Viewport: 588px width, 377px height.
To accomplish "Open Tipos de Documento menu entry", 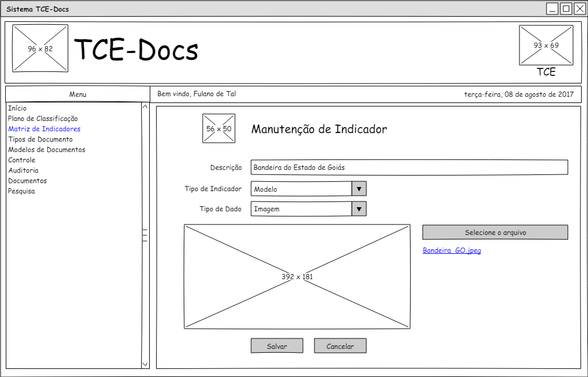I will (40, 139).
